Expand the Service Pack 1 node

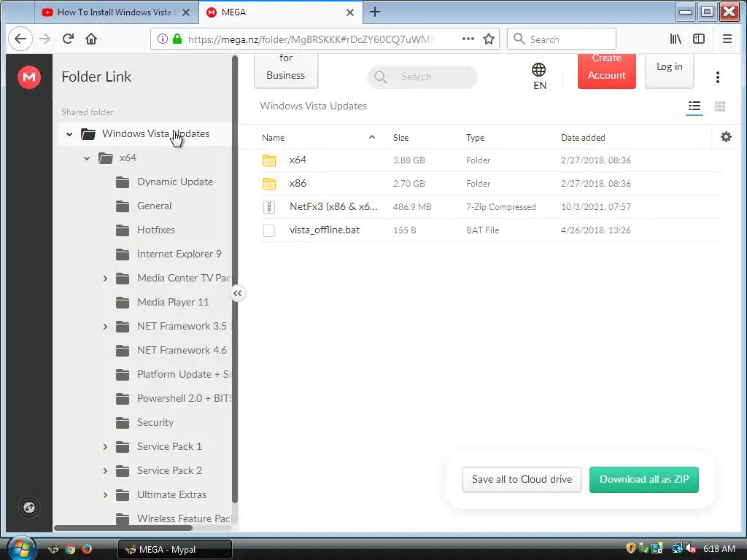(105, 447)
